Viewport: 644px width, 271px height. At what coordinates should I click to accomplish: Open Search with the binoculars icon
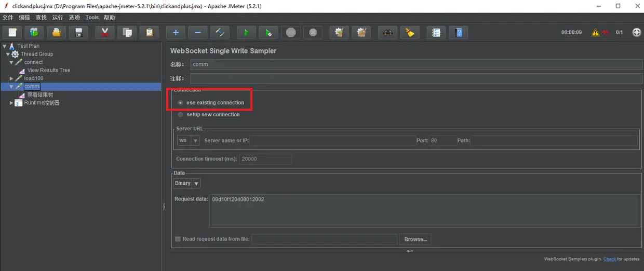[x=387, y=32]
